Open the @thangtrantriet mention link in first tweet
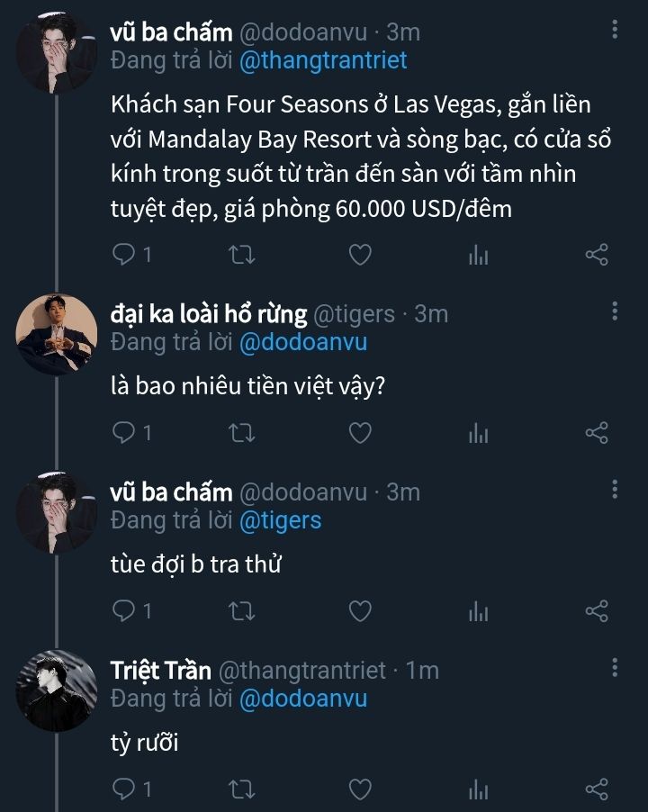 (x=324, y=60)
